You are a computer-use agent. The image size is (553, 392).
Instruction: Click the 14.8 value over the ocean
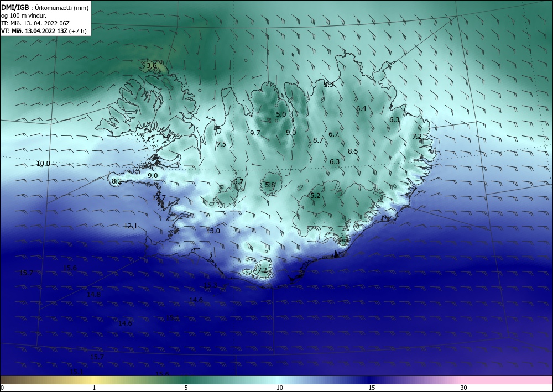[x=94, y=295]
